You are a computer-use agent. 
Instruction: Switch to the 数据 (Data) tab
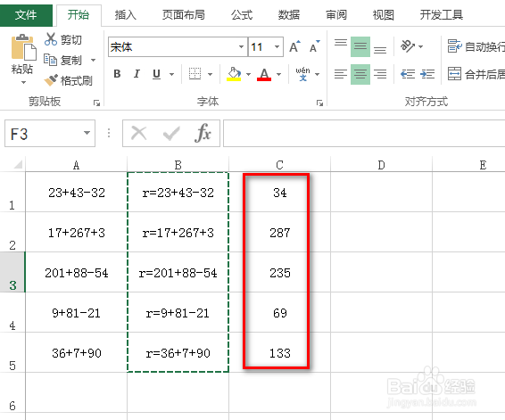click(x=289, y=15)
